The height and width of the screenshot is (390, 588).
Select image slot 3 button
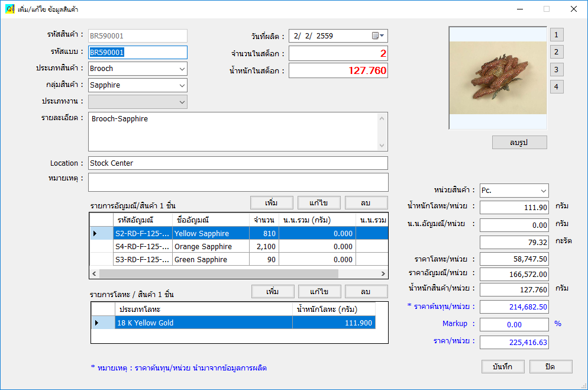coord(556,70)
